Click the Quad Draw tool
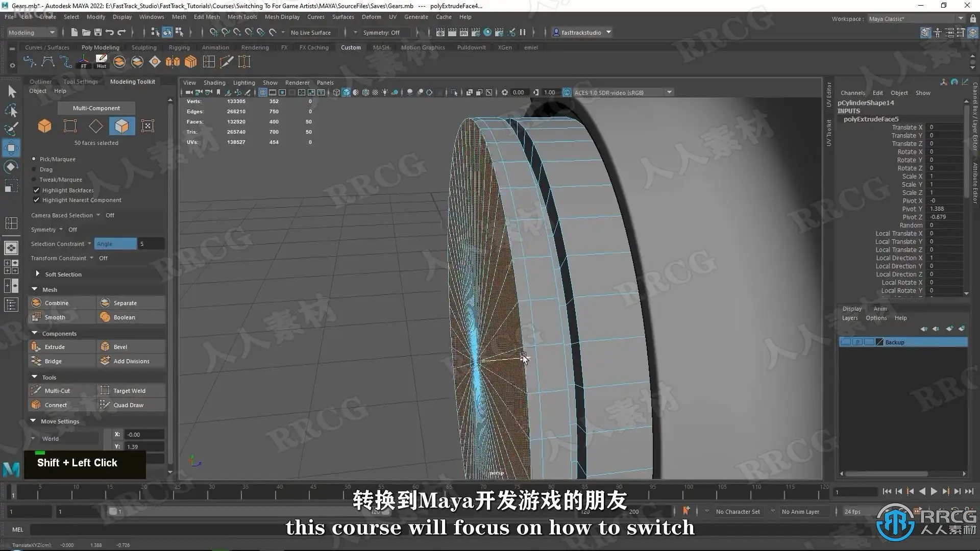Screen dimensions: 980x551 [x=128, y=405]
